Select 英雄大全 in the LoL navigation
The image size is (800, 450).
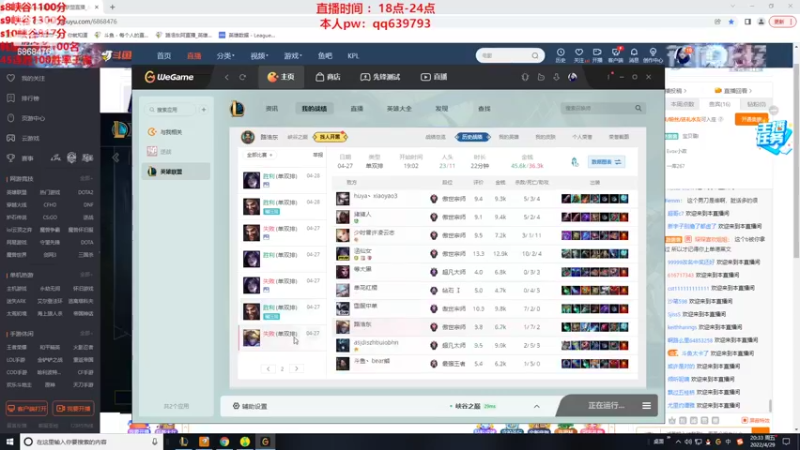[399, 109]
